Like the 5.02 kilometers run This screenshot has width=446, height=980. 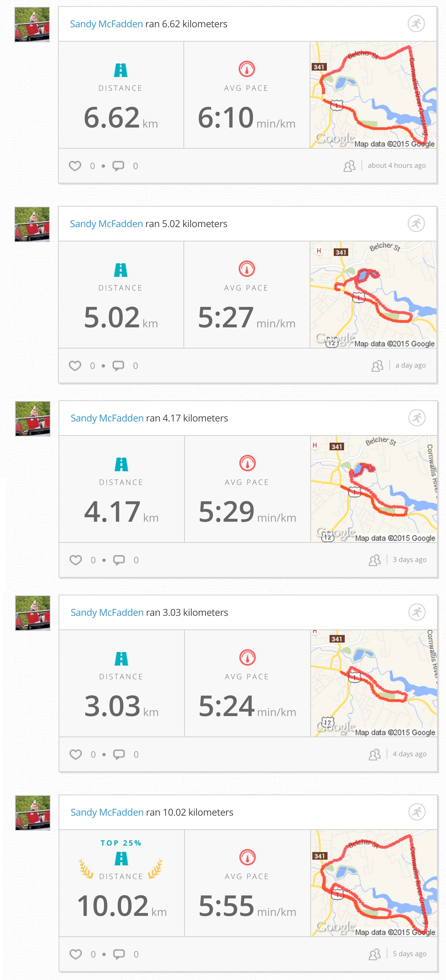pyautogui.click(x=75, y=366)
